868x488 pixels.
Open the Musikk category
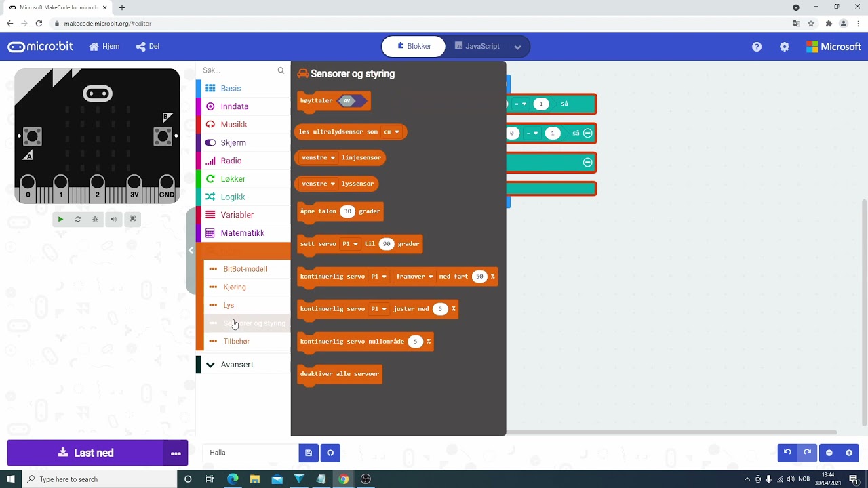click(x=244, y=125)
